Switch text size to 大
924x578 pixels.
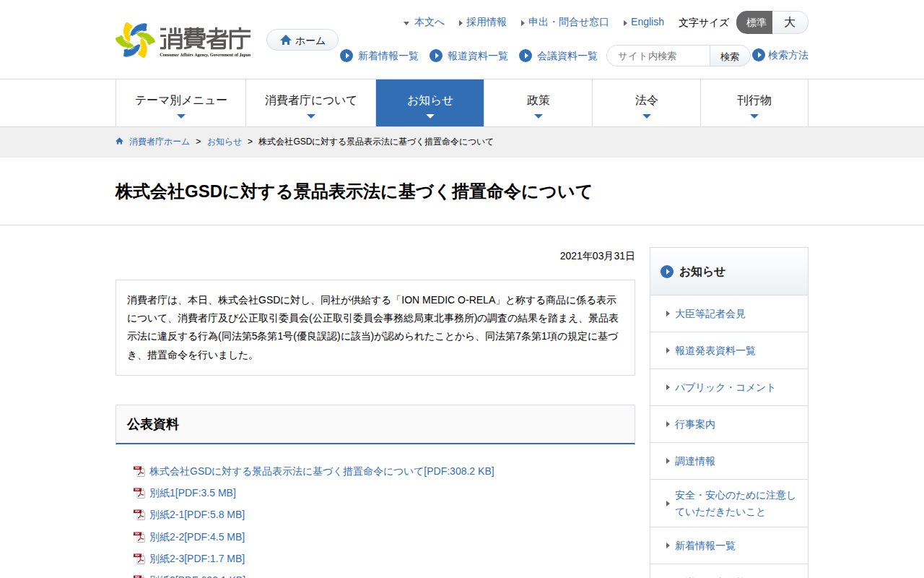[790, 22]
